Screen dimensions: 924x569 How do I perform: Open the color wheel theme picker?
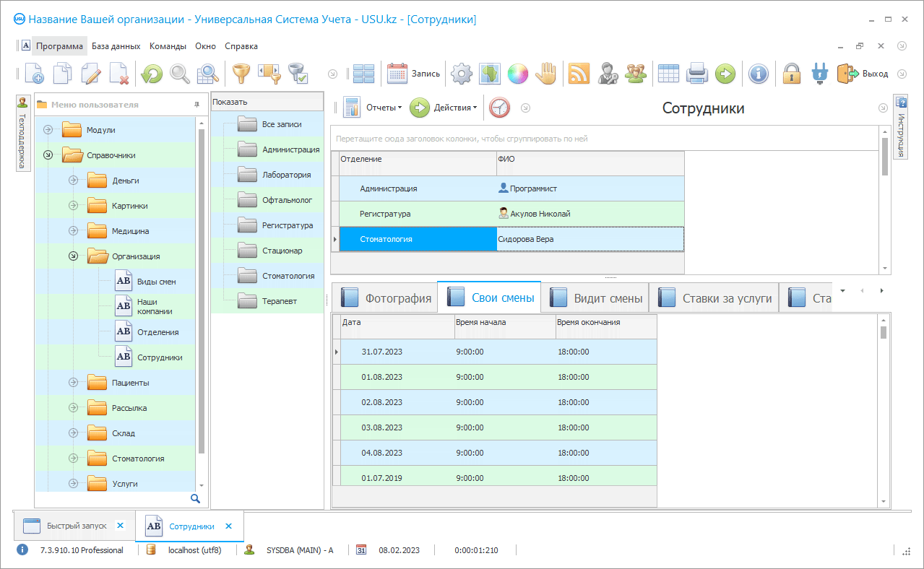pos(517,73)
